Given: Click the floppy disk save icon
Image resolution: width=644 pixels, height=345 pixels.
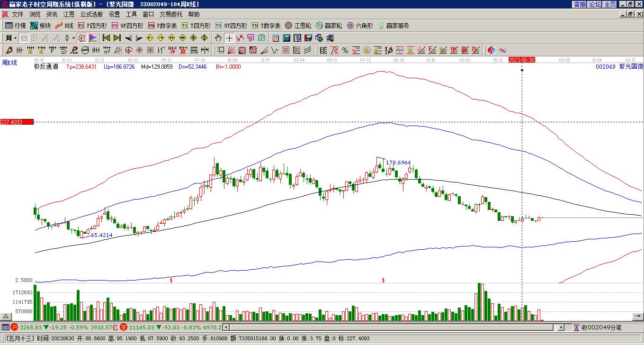Looking at the screenshot, I should pyautogui.click(x=308, y=38).
